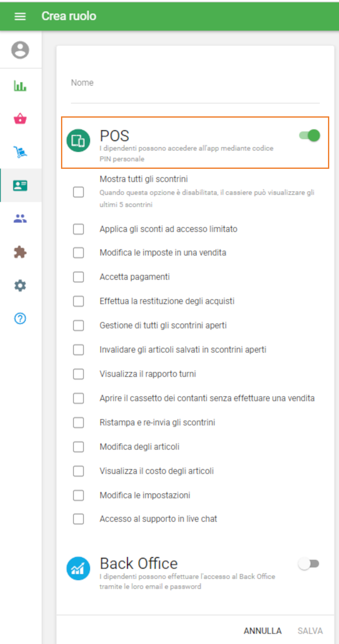
Task: Select the profile avatar icon
Action: (20, 50)
